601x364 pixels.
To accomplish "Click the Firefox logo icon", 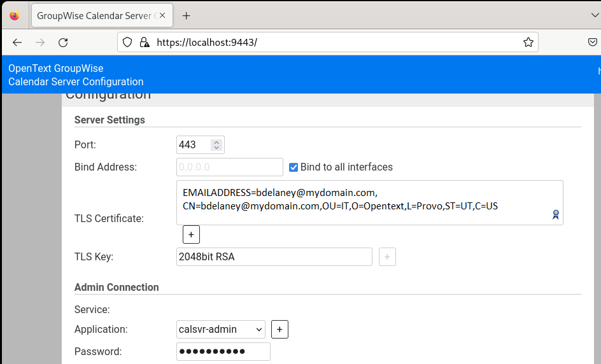I will click(15, 16).
